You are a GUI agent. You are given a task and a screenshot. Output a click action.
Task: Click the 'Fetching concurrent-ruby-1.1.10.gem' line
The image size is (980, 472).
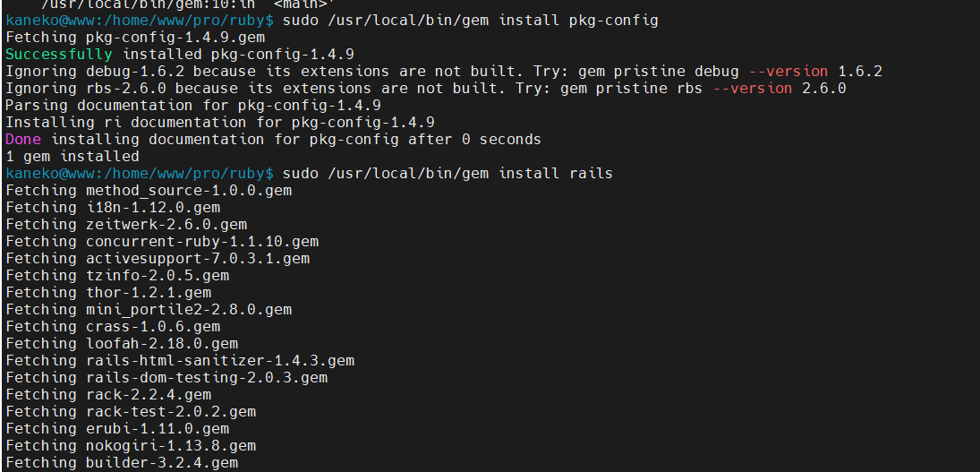pos(162,241)
